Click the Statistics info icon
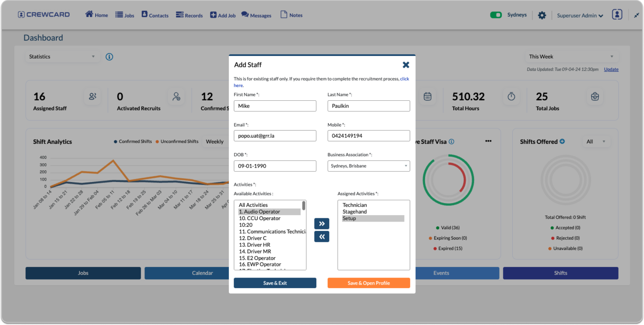 [x=109, y=57]
